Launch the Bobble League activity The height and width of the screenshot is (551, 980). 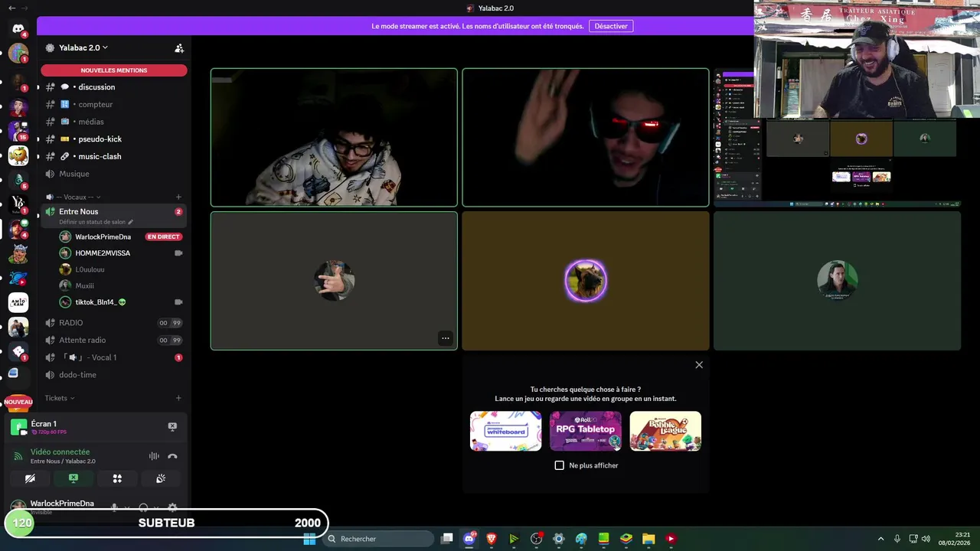coord(665,431)
